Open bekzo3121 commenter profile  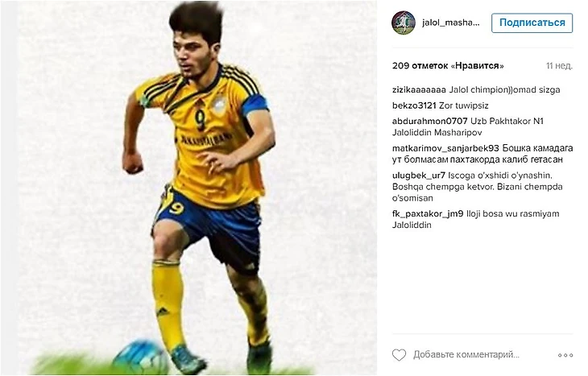(x=414, y=105)
